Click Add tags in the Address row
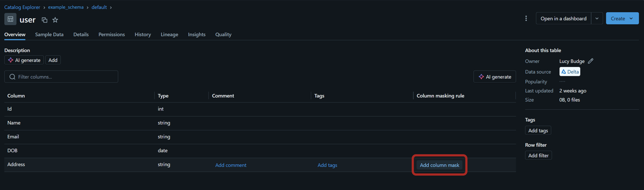The height and width of the screenshot is (190, 644). pyautogui.click(x=327, y=165)
